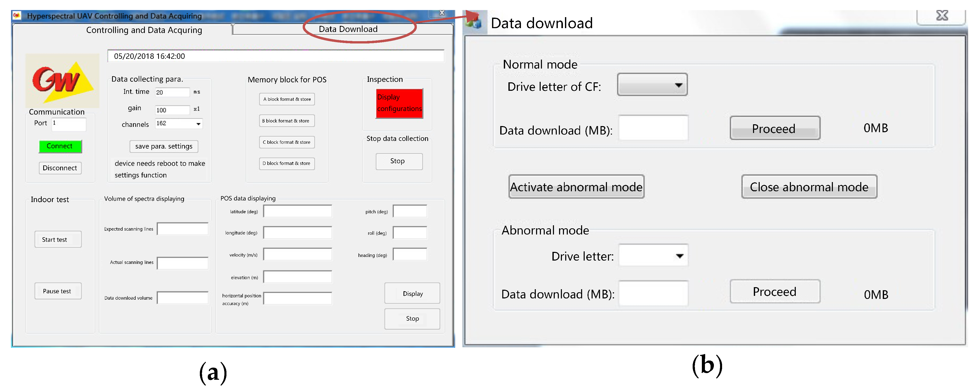Click the Actual scanning lines field
This screenshot has width=980, height=392.
click(183, 263)
